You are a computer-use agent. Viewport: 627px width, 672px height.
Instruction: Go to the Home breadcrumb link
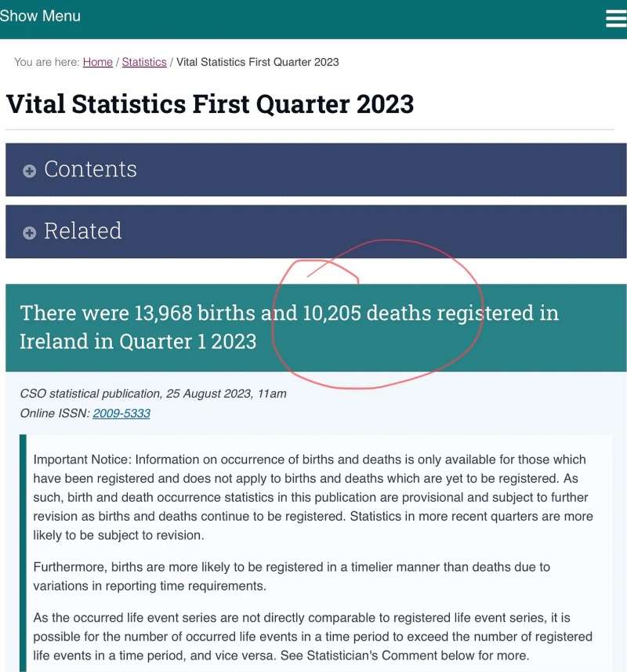(98, 62)
